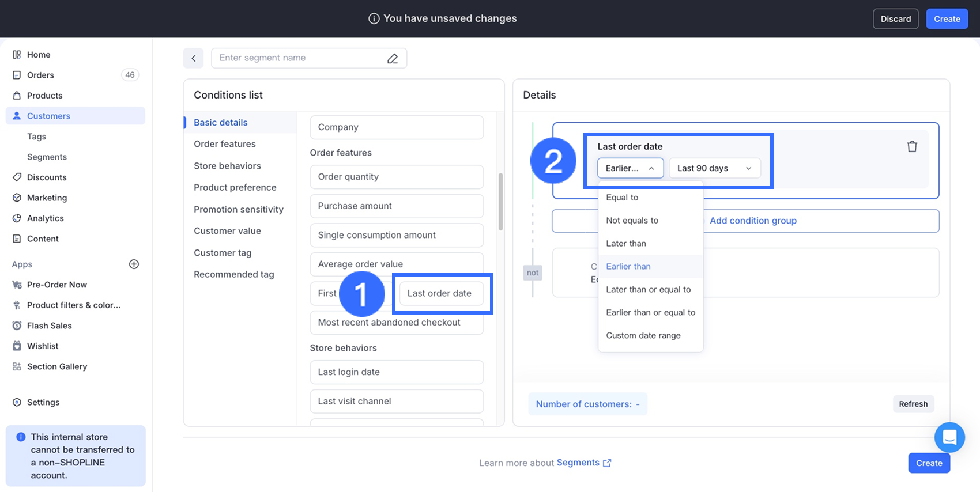Open the Flash Sales app
Viewport: 980px width, 492px height.
click(50, 326)
